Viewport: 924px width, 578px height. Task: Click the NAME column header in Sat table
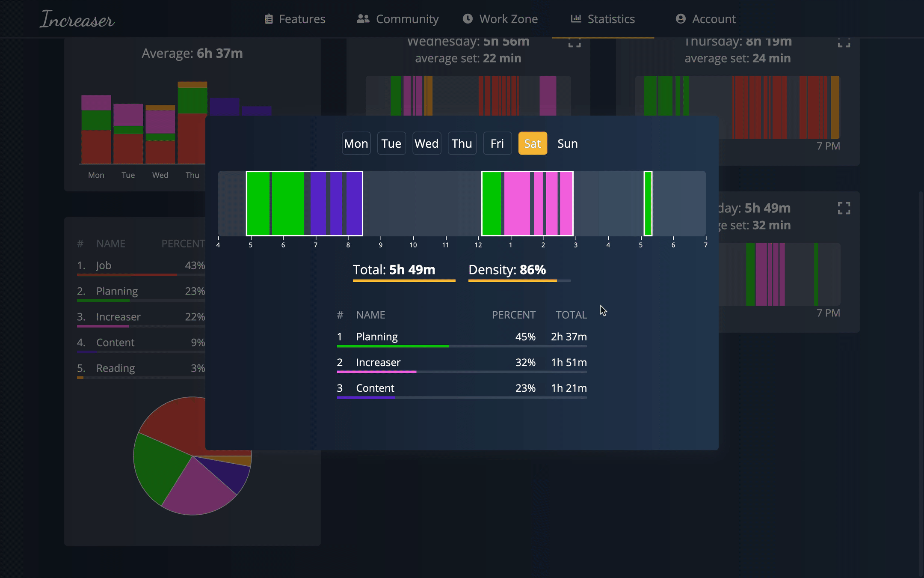coord(371,315)
